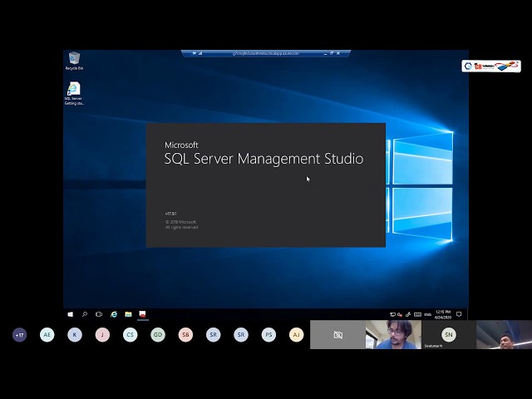
Task: Close the remote desktop session from the connection bar
Action: (x=338, y=53)
